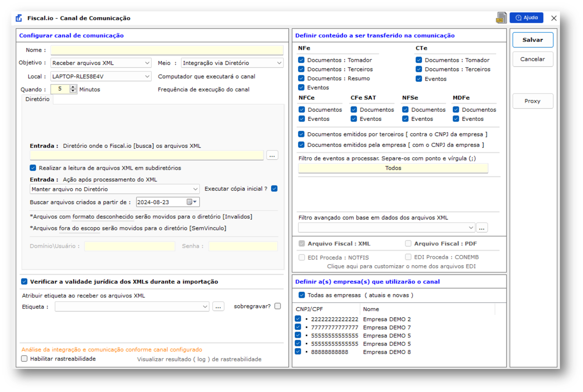Check EDI Proceda : CONEMB checkbox

408,257
